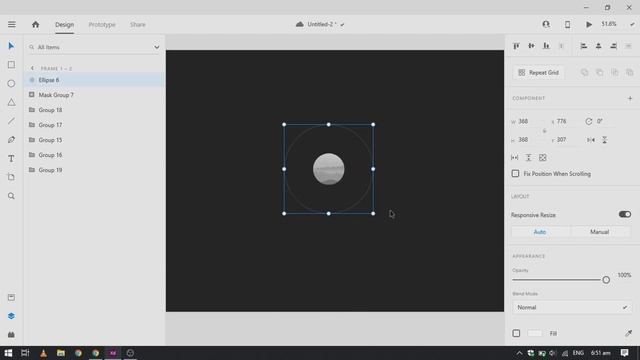The image size is (640, 360).
Task: Align selected object to top
Action: click(516, 46)
